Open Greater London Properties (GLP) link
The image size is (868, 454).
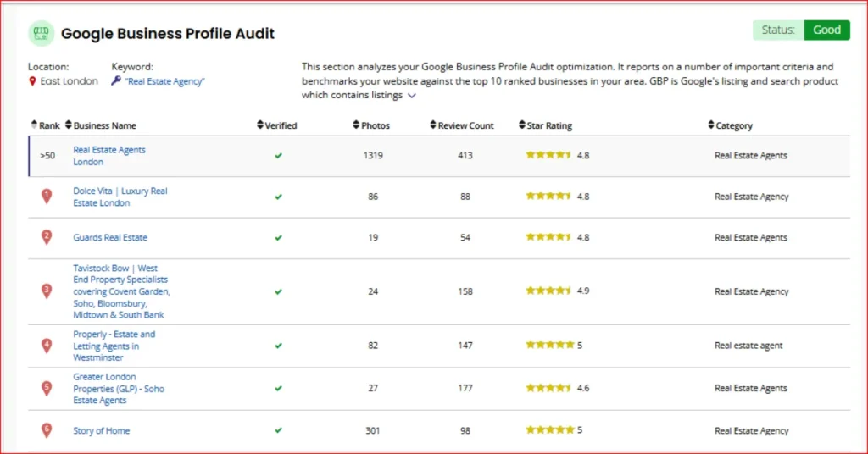click(x=119, y=388)
